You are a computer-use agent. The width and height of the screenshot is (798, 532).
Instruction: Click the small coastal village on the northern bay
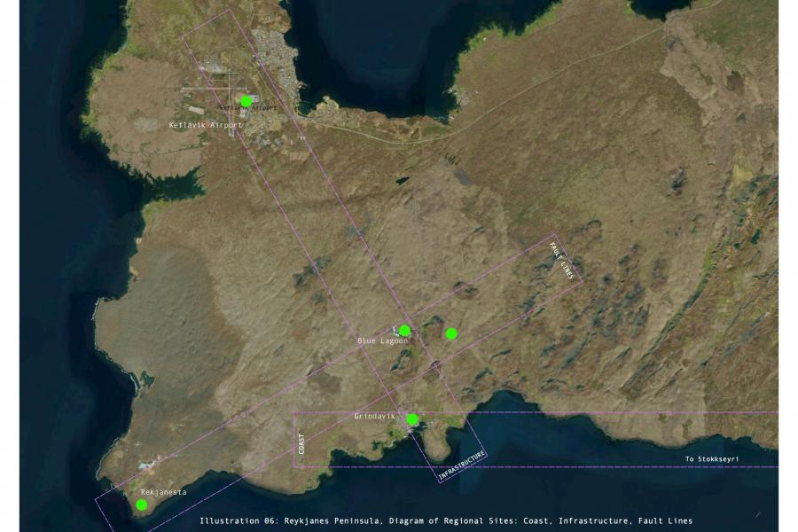(x=459, y=93)
